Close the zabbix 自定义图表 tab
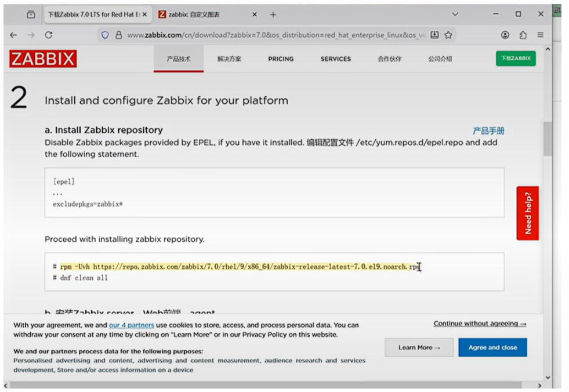569x392 pixels. [255, 14]
